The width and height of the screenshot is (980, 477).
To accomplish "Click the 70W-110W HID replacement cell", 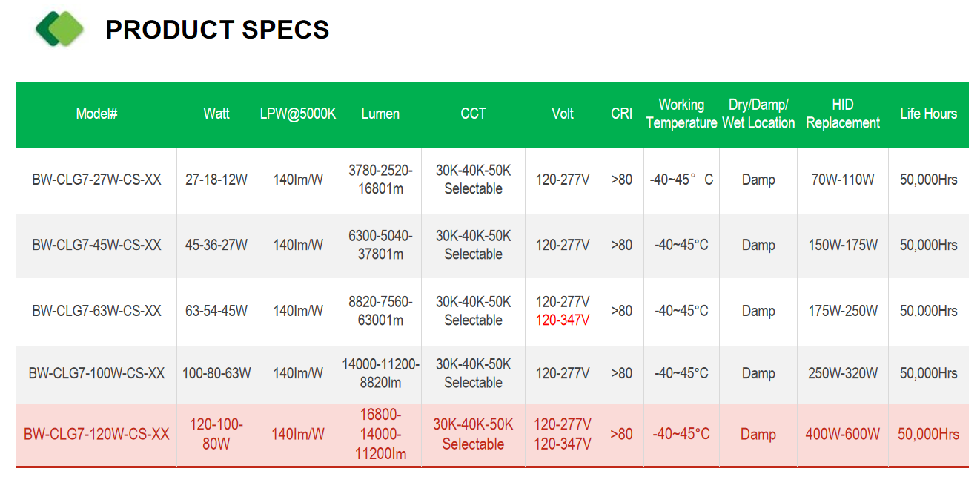I will 843,180.
